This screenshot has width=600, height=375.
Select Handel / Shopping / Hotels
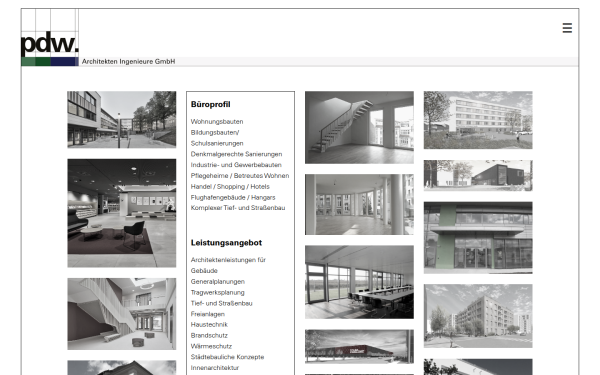[230, 187]
